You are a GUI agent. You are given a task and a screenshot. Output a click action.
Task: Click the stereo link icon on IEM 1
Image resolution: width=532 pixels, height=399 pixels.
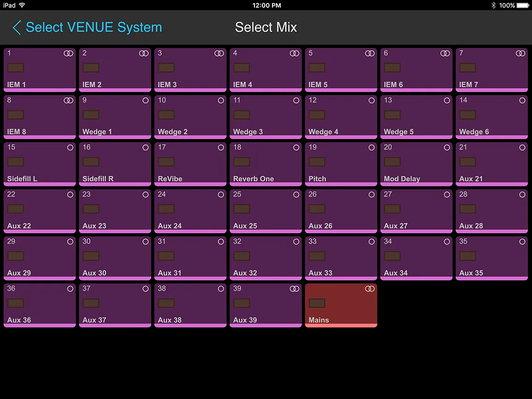pyautogui.click(x=68, y=53)
